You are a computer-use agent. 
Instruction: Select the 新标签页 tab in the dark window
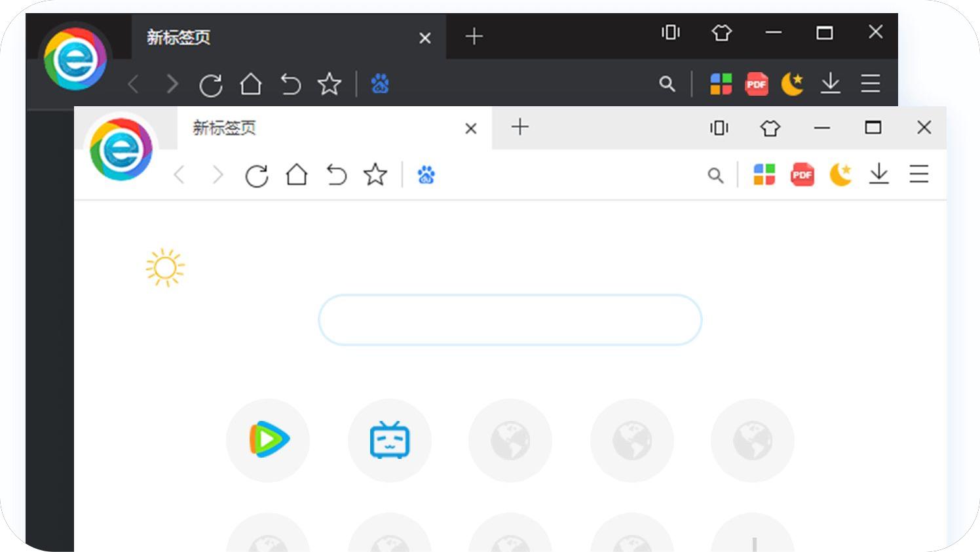(x=288, y=37)
